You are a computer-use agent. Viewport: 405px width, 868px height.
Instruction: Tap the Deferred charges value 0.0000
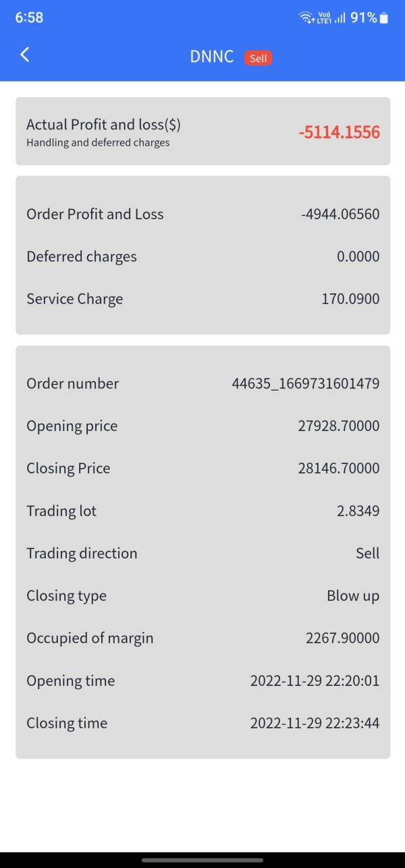[x=358, y=257]
